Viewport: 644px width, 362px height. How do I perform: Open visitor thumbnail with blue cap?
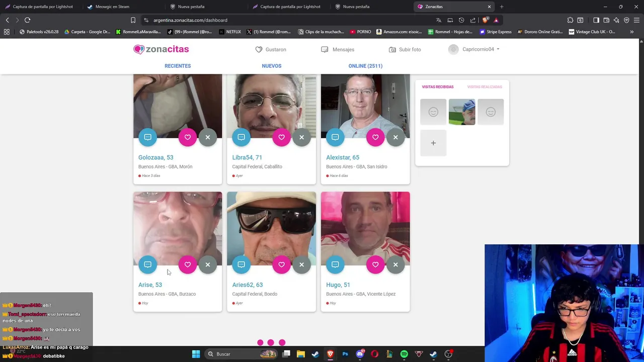[462, 112]
